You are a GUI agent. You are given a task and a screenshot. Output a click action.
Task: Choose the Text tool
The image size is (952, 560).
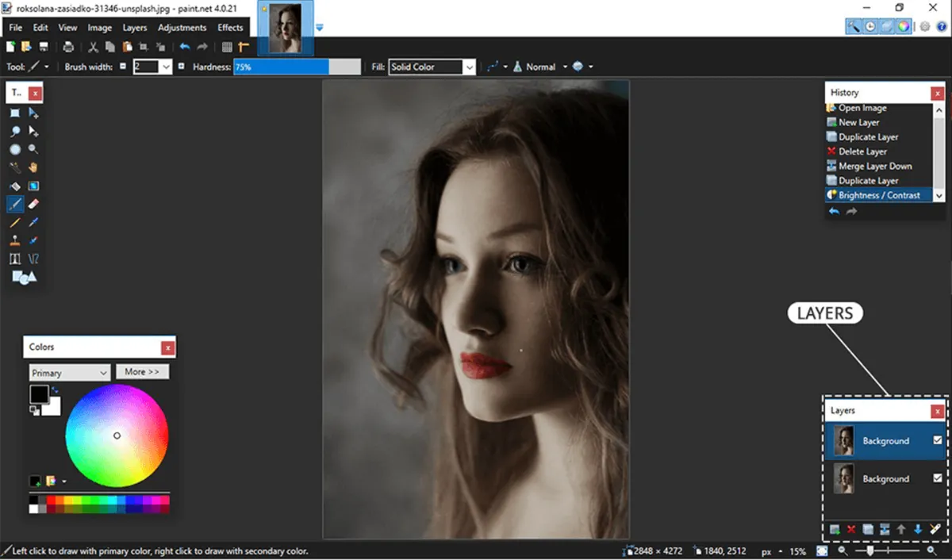pos(16,258)
